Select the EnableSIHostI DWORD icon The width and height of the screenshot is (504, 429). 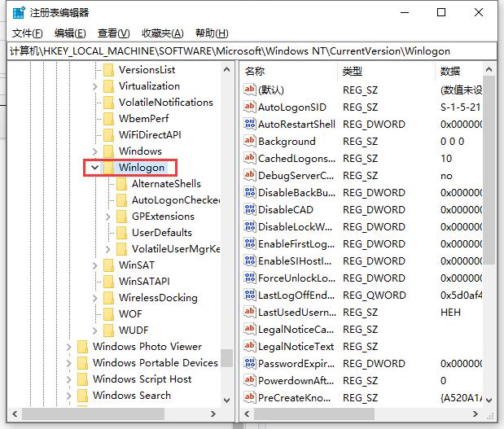pos(250,260)
